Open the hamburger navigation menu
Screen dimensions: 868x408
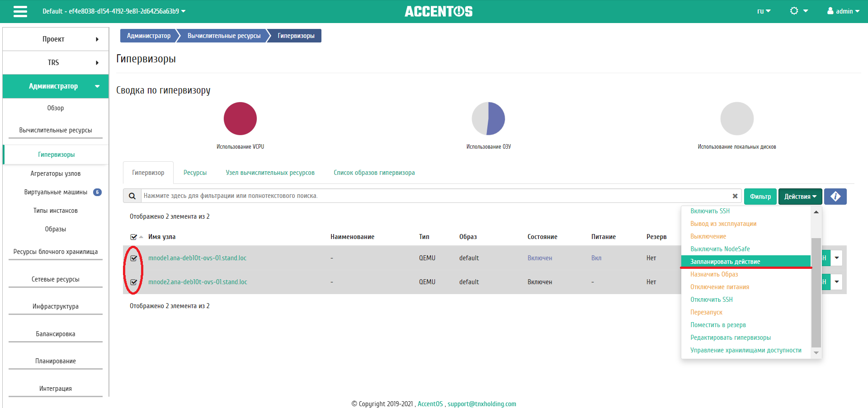click(20, 11)
